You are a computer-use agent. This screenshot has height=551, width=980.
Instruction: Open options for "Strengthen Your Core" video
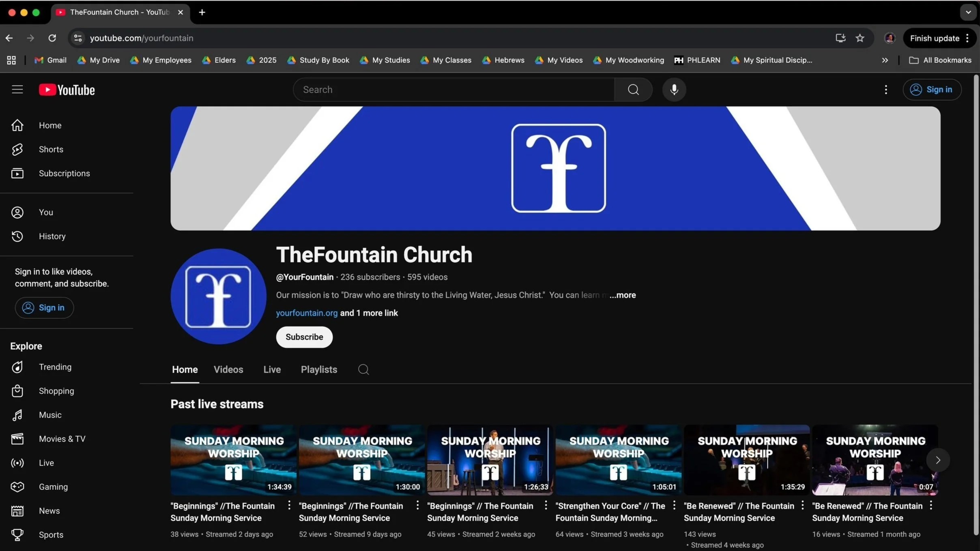click(x=674, y=505)
